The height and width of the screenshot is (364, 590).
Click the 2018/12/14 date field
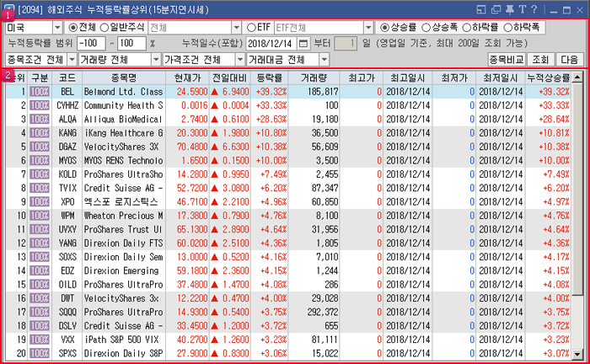click(x=271, y=44)
